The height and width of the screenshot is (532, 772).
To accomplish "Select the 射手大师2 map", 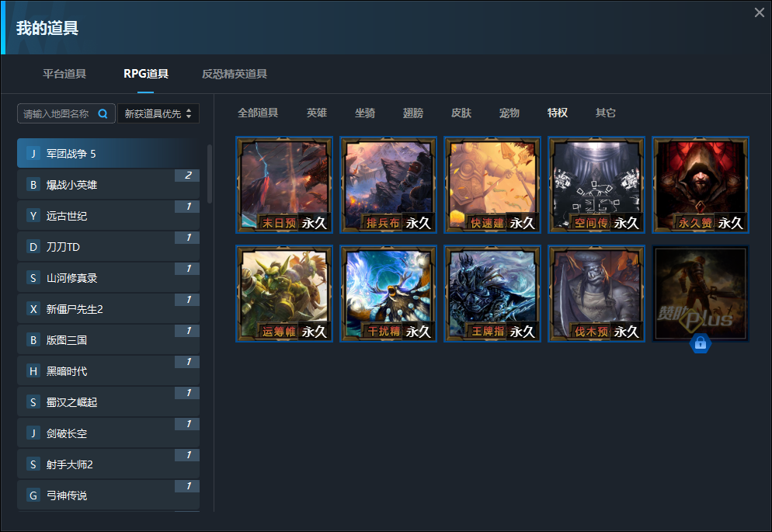I will 108,464.
